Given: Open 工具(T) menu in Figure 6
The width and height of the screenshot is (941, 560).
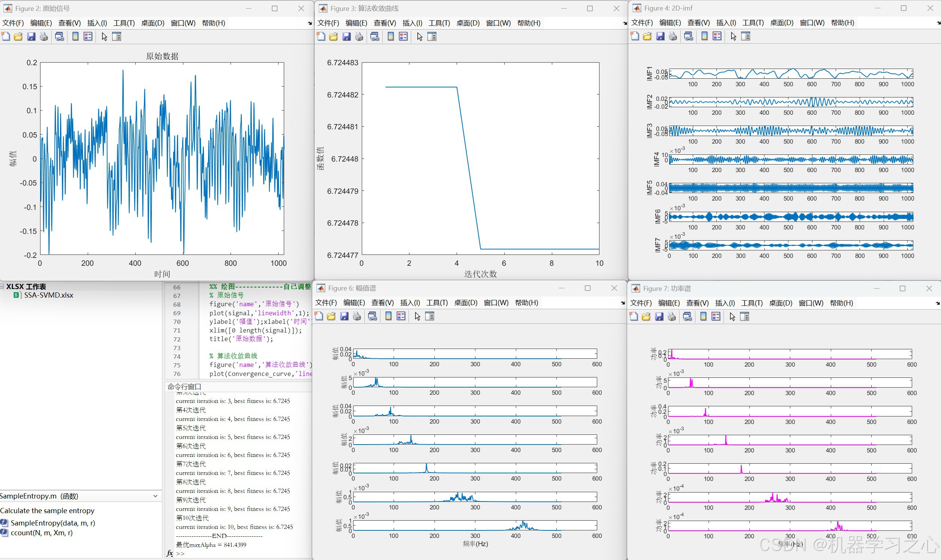Looking at the screenshot, I should point(436,302).
